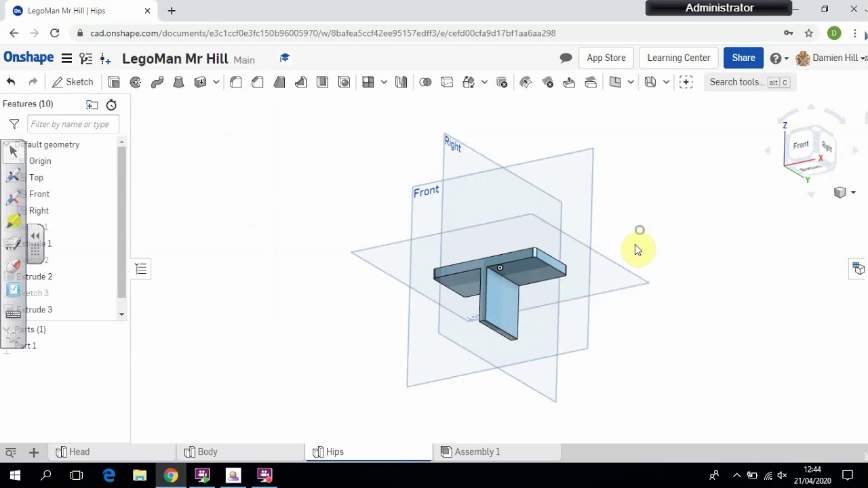
Task: Select the Right plane in feature list
Action: point(39,211)
